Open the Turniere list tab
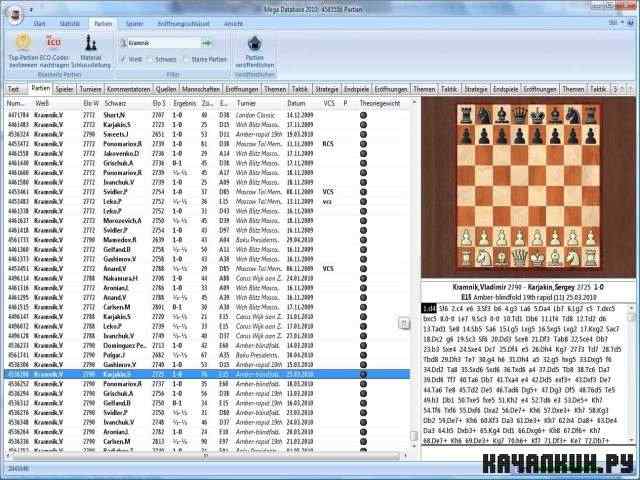Screen dimensions: 640x480 (x=90, y=89)
